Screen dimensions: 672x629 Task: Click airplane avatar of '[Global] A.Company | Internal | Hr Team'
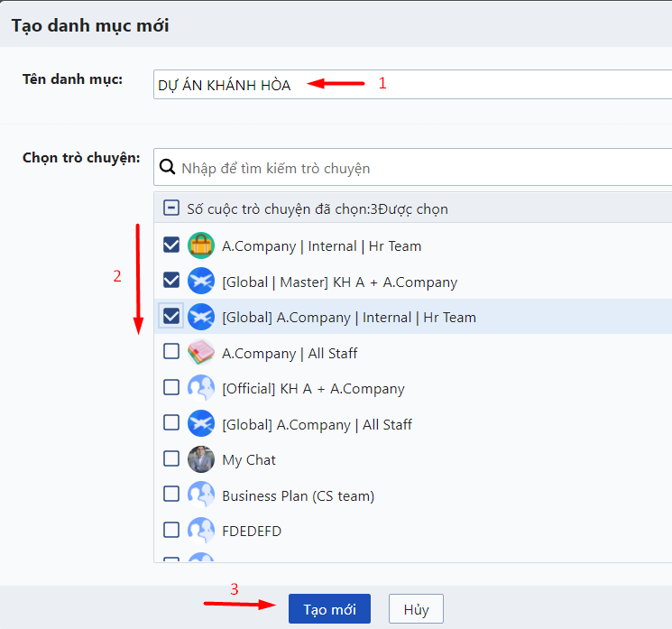click(201, 317)
